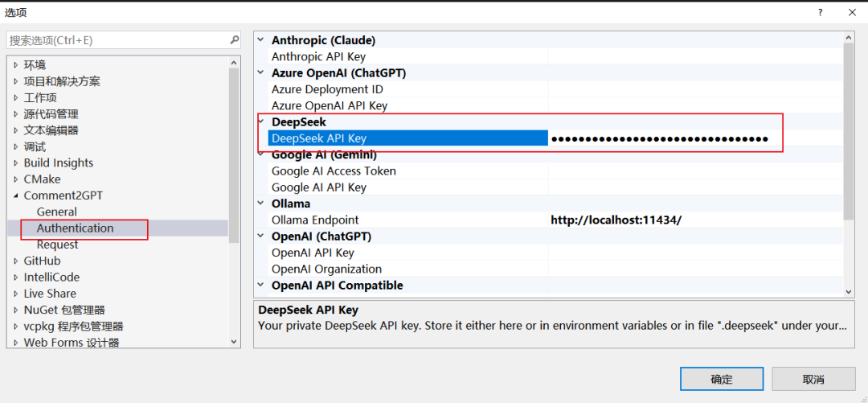
Task: Click the Ollama Endpoint value field
Action: point(691,220)
